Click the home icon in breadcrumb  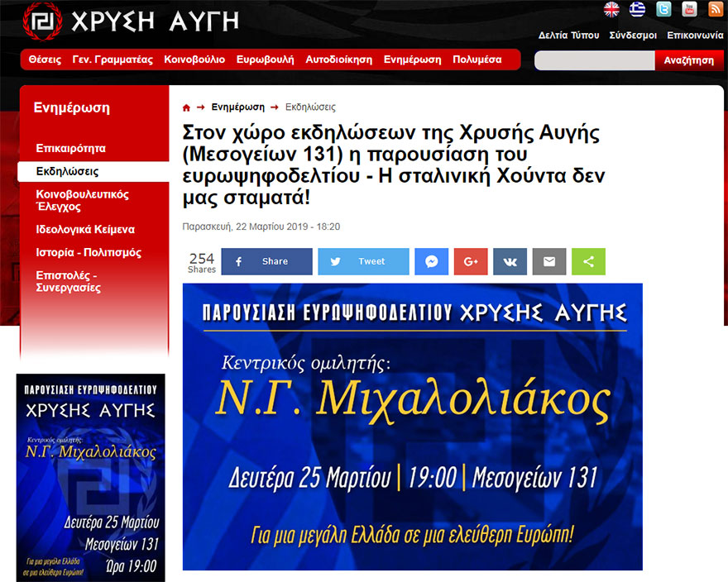coord(186,107)
